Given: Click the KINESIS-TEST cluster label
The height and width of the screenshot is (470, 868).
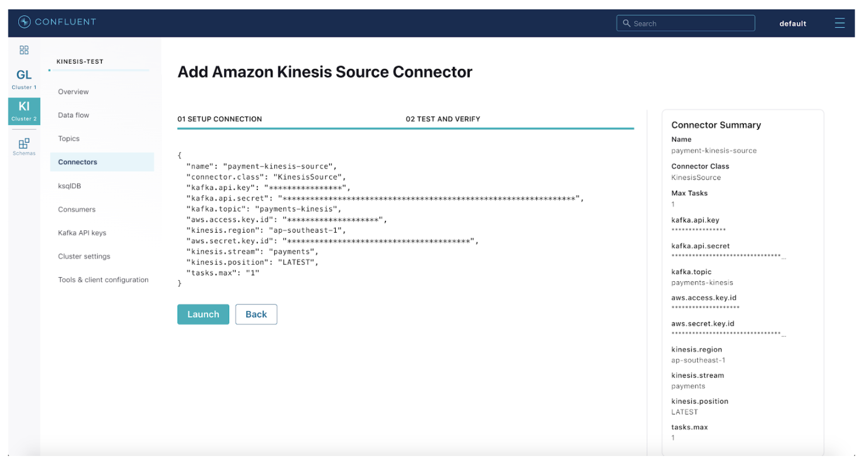Looking at the screenshot, I should (x=80, y=61).
